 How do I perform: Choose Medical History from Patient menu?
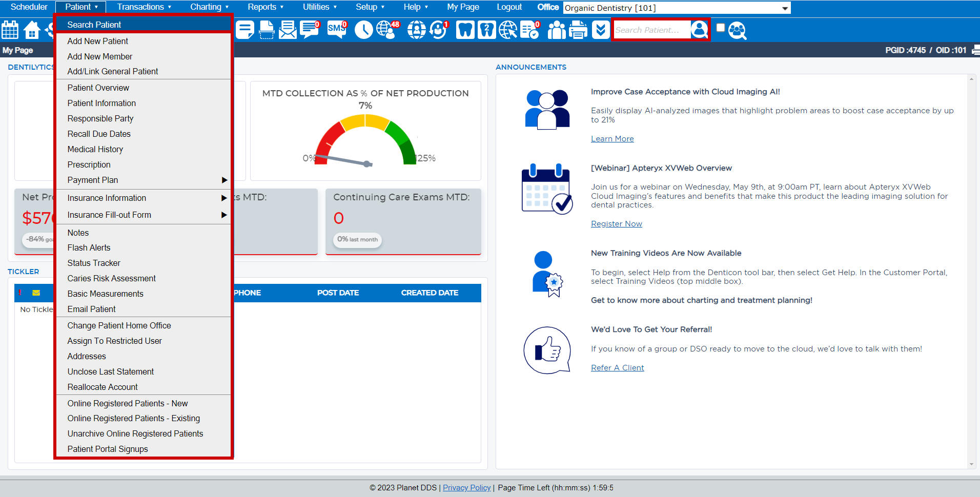(x=95, y=149)
